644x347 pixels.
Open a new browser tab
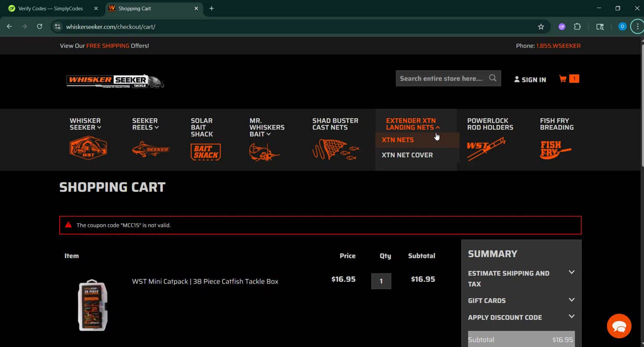pos(211,8)
